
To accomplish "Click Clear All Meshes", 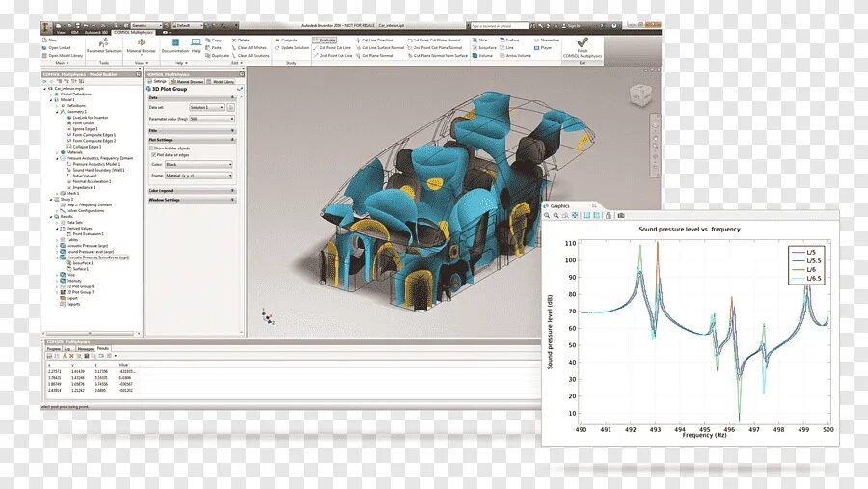I will coord(249,48).
